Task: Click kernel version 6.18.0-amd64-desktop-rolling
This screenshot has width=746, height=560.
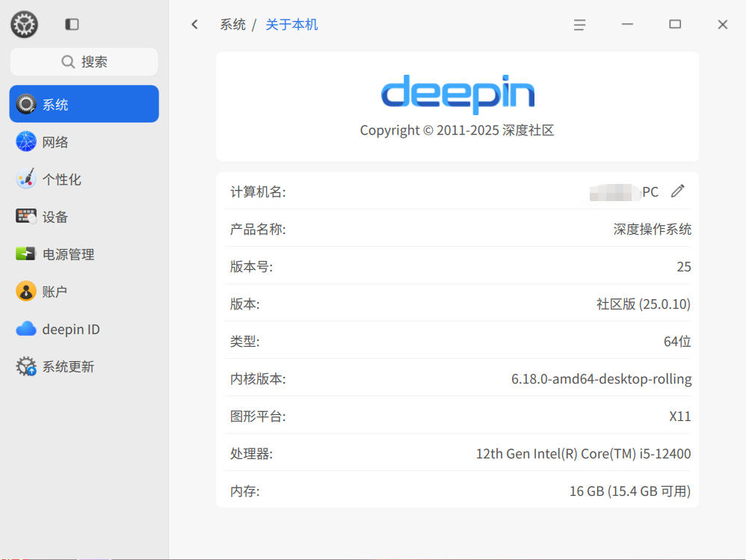Action: click(x=602, y=379)
